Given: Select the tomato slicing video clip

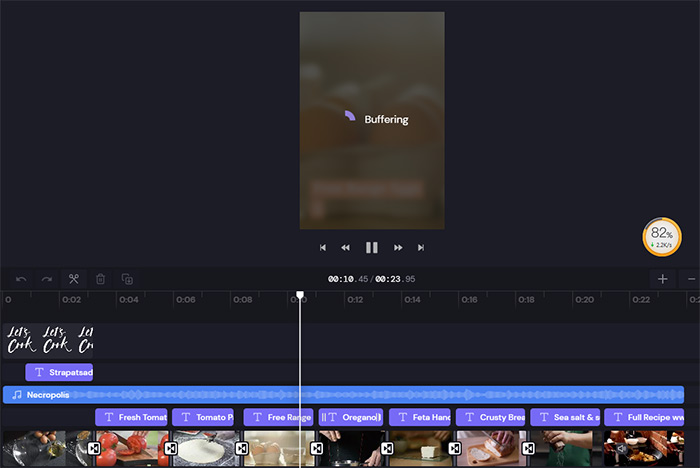Looking at the screenshot, I should (132, 448).
